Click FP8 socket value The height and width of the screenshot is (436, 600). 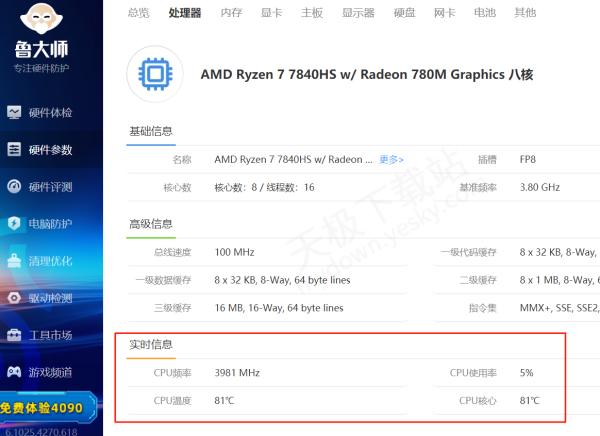click(528, 159)
